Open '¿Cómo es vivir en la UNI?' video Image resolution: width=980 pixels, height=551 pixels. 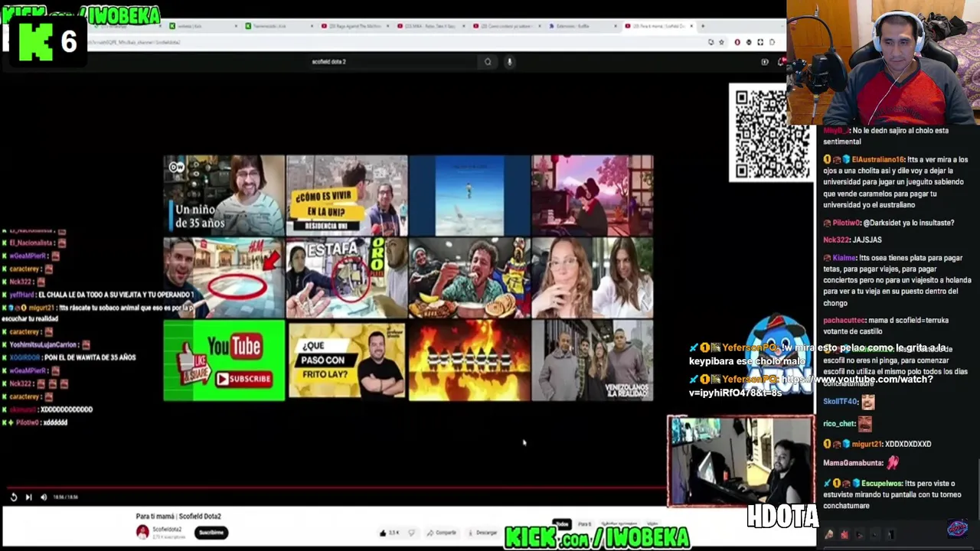click(x=347, y=195)
